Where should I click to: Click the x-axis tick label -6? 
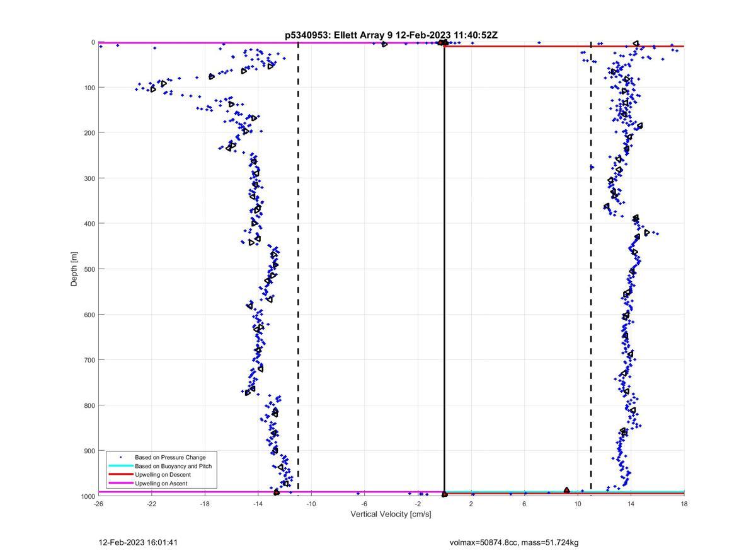tap(364, 504)
